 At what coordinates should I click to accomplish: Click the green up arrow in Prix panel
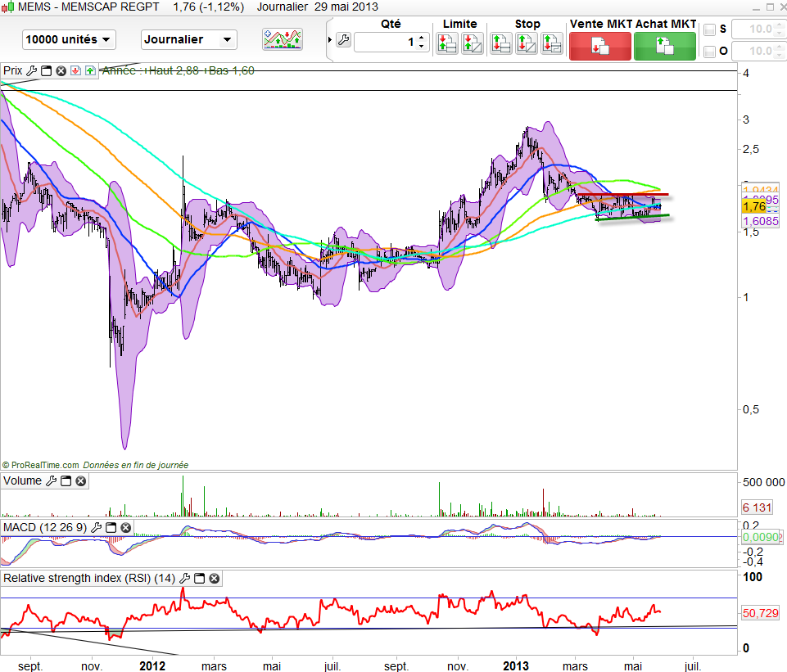pyautogui.click(x=88, y=71)
